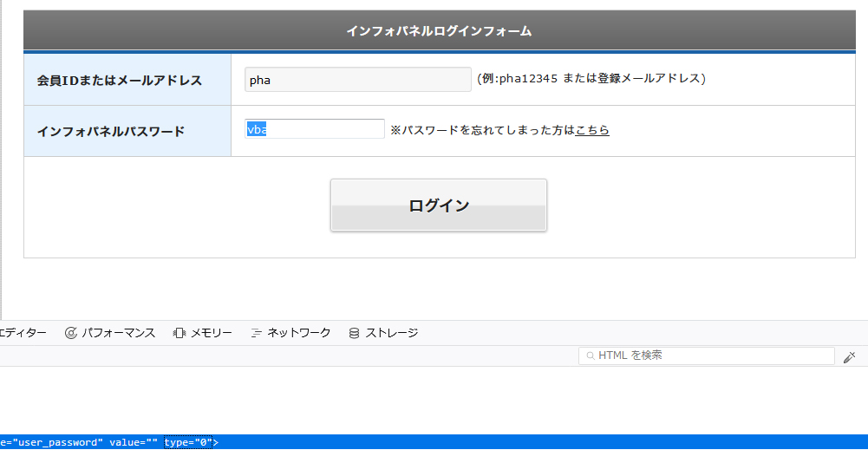Click the Network waterfall icon
This screenshot has height=463, width=868.
256,333
